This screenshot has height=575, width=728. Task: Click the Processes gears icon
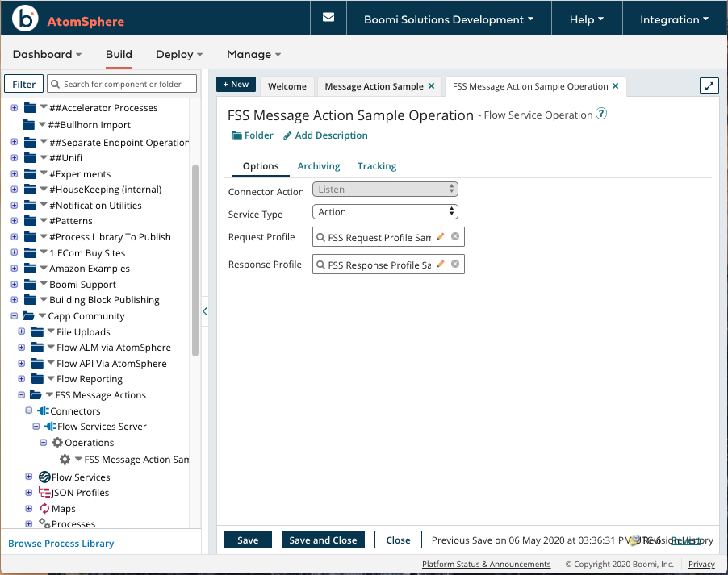click(44, 523)
